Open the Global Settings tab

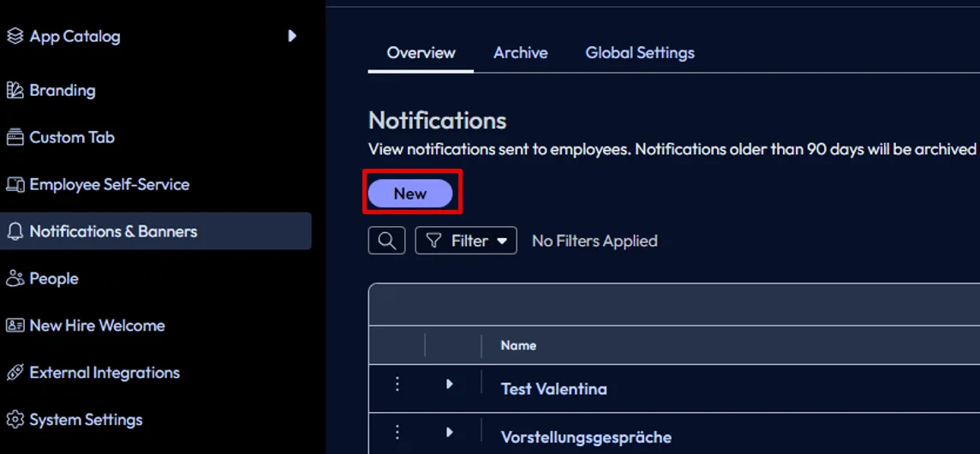point(640,53)
